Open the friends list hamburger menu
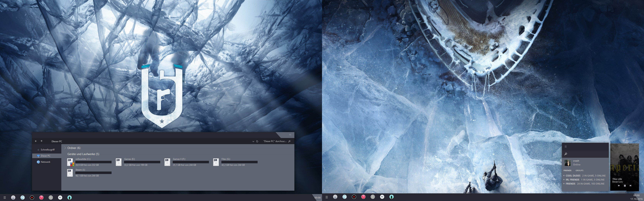Image resolution: width=644 pixels, height=201 pixels. 565,147
